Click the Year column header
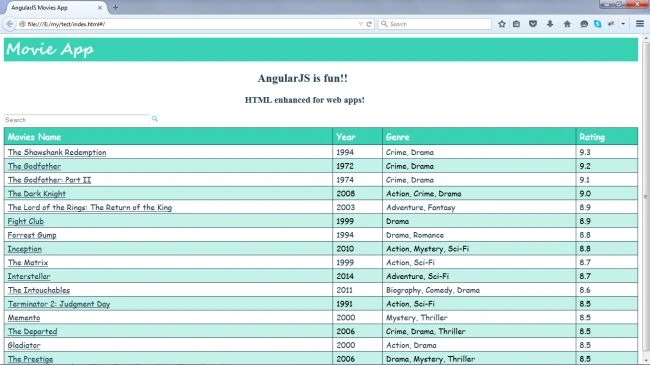The width and height of the screenshot is (650, 365). click(357, 136)
